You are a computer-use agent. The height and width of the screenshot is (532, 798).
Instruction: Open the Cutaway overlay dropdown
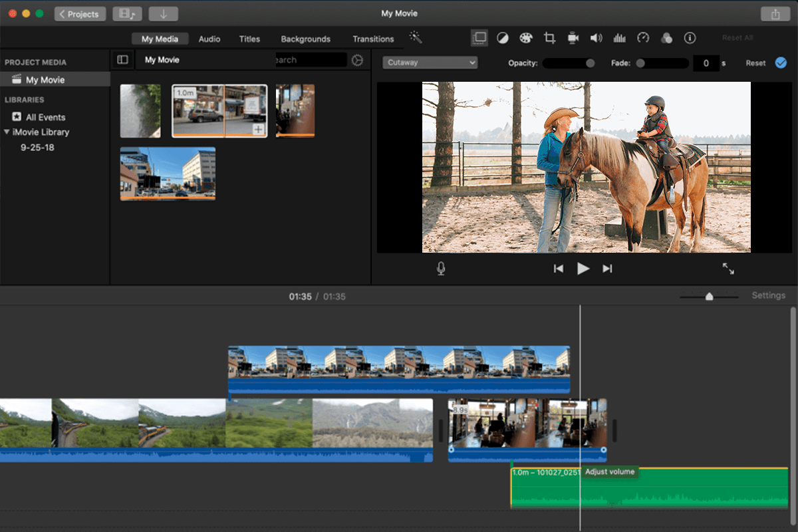429,62
